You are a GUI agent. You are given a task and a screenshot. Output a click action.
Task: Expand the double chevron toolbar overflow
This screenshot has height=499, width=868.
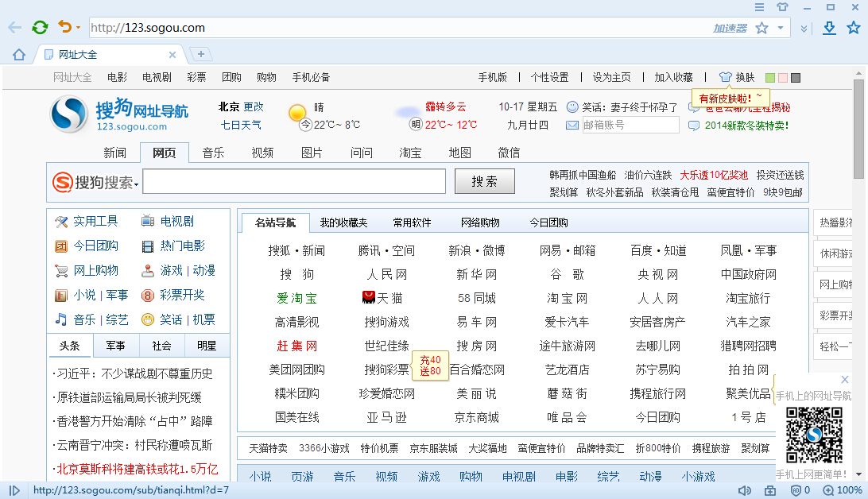pyautogui.click(x=804, y=29)
